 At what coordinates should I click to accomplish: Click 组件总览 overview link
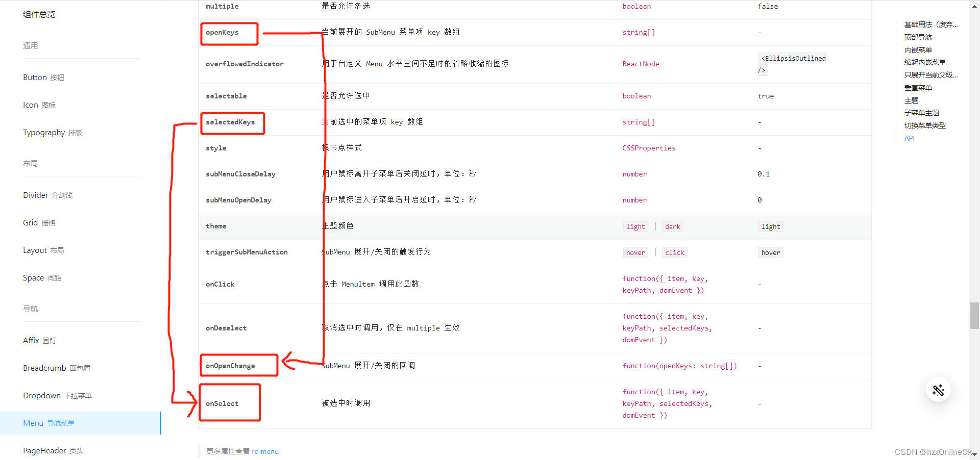click(39, 14)
